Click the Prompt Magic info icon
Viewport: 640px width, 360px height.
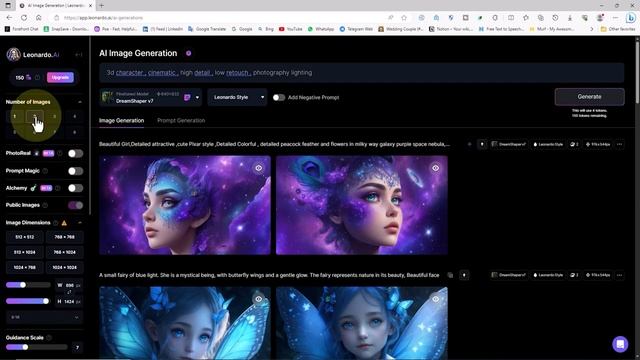coord(45,171)
